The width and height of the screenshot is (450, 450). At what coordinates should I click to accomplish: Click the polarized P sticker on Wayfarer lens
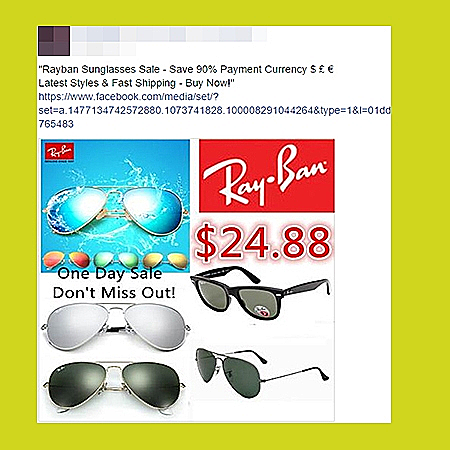[262, 312]
